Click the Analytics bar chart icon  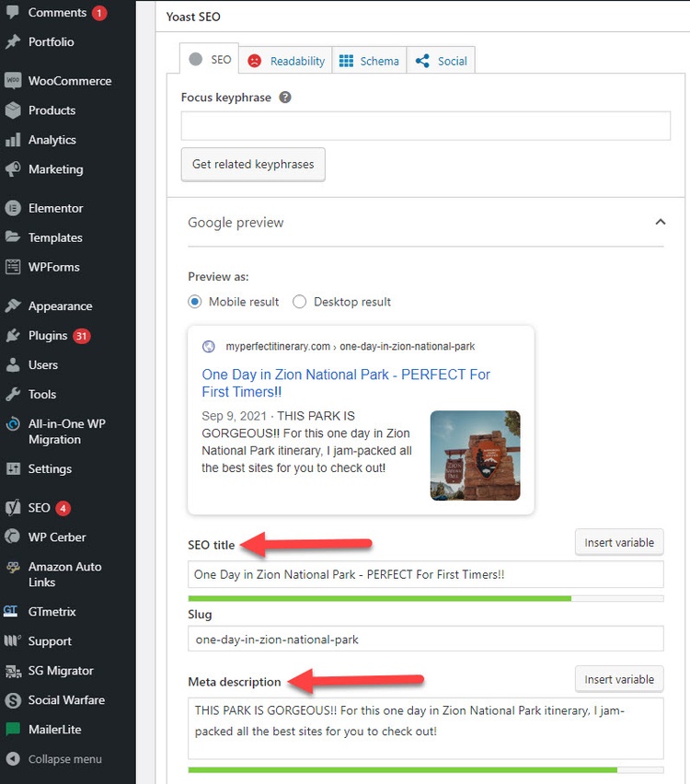(13, 140)
